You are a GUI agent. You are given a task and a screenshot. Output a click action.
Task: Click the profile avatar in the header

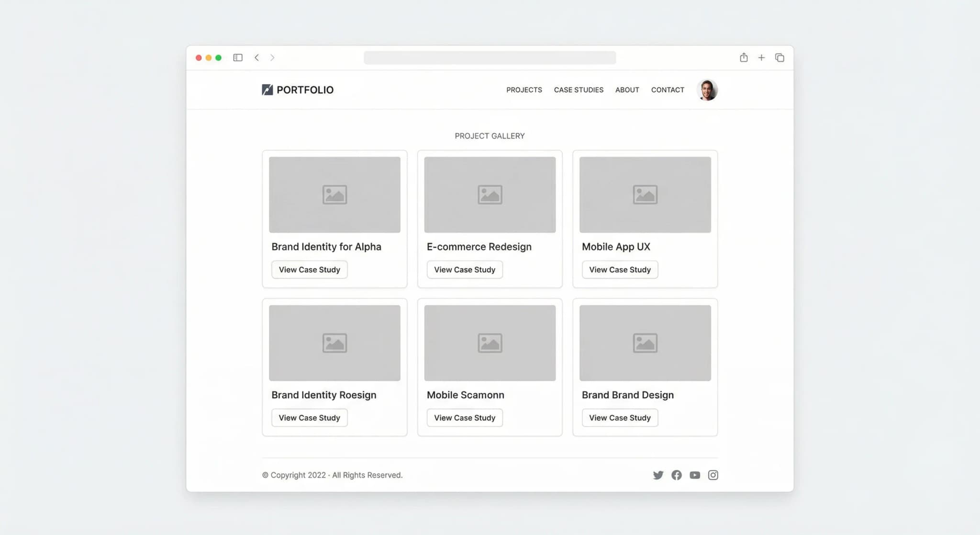(707, 90)
